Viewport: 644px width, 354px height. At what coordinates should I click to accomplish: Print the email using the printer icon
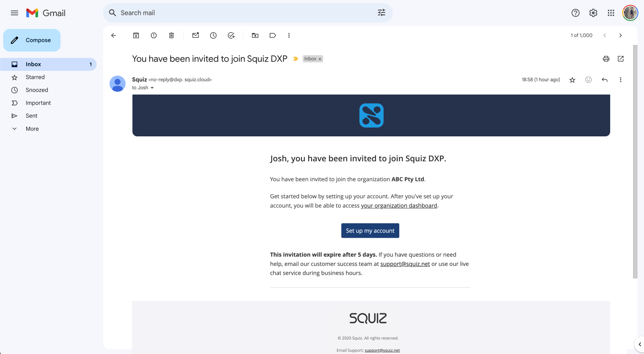[x=606, y=59]
